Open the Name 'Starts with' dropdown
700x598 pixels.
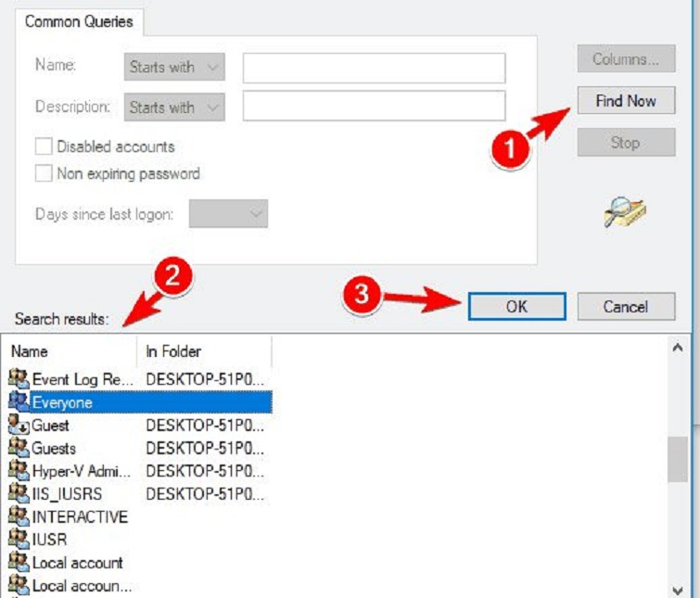(174, 67)
